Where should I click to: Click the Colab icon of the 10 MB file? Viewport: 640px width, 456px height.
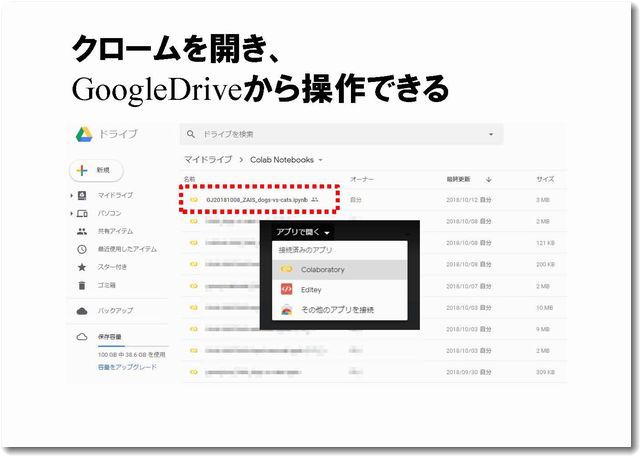194,307
